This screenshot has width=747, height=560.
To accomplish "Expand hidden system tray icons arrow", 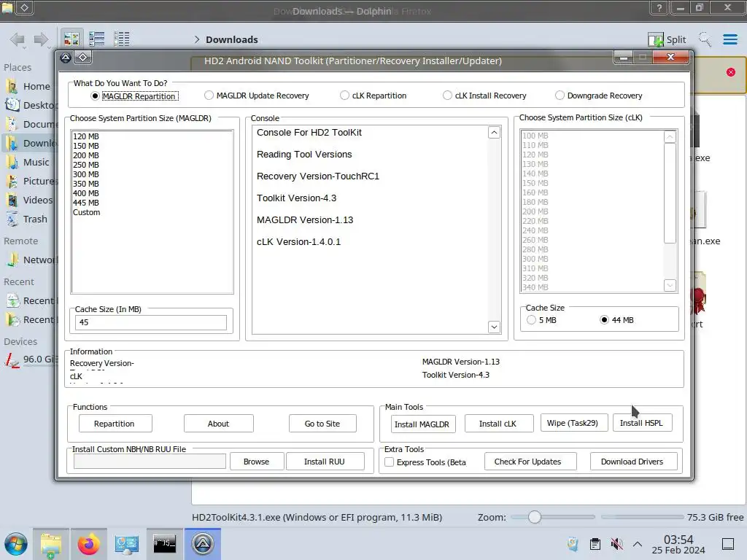I will click(x=638, y=544).
